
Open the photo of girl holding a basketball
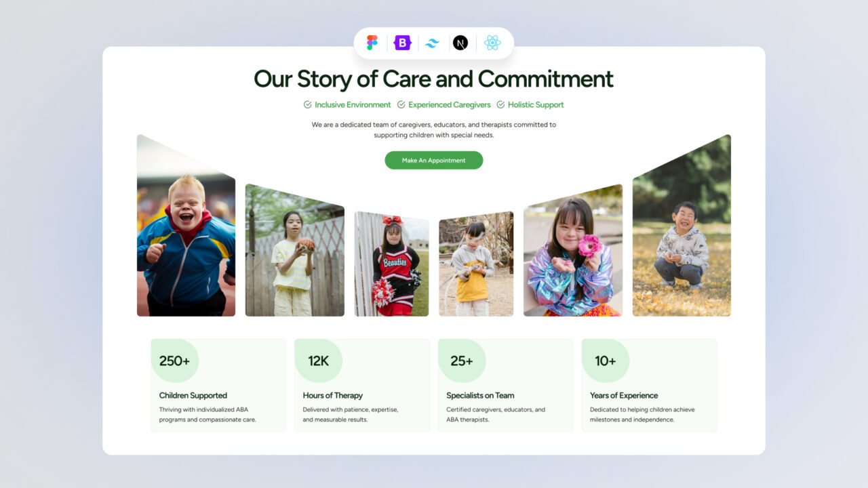(x=295, y=250)
